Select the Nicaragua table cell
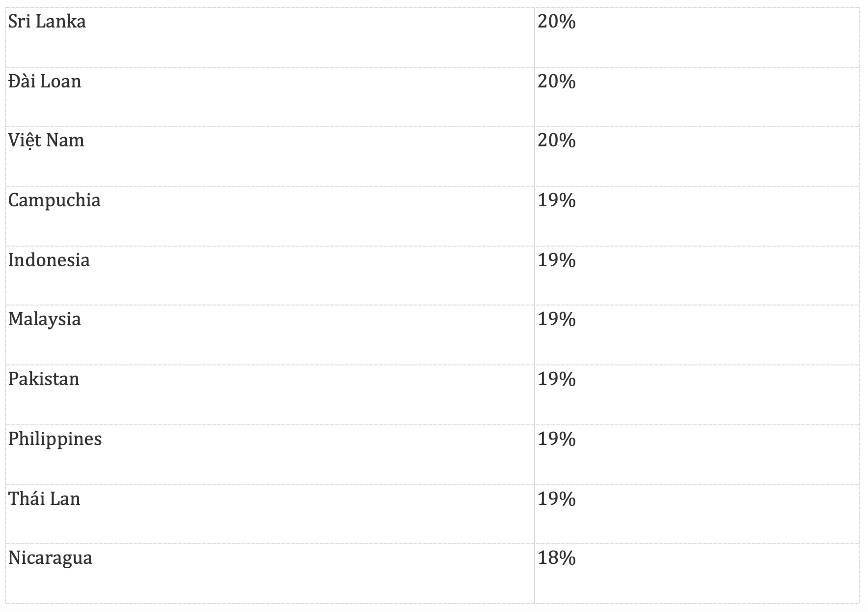Screen dimensions: 868x612 click(50, 558)
